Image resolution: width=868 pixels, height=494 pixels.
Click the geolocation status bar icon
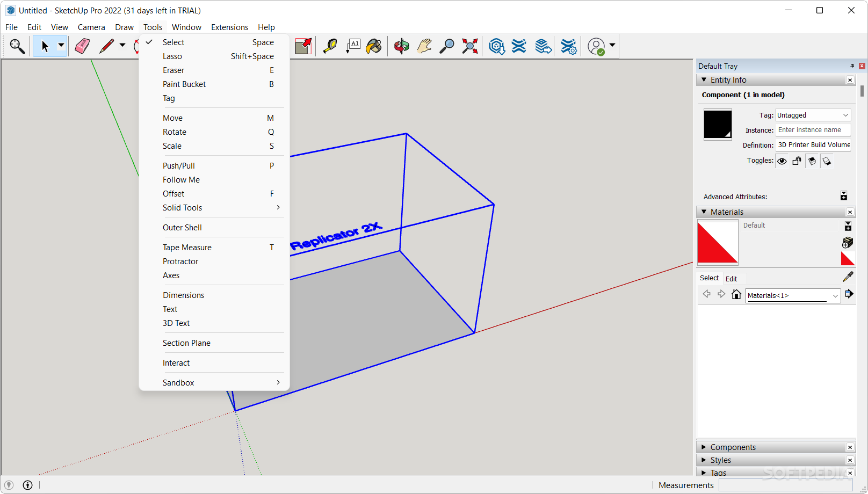9,485
